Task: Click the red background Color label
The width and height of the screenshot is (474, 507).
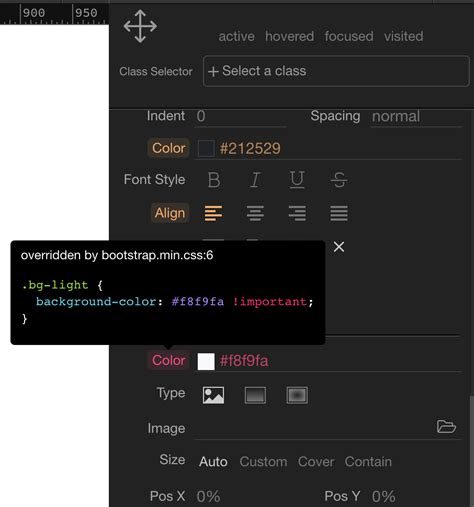Action: pyautogui.click(x=169, y=360)
